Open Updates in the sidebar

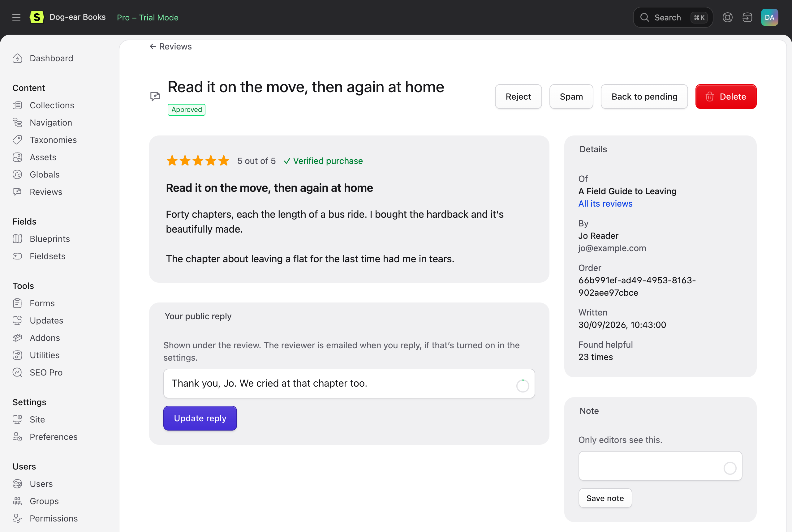click(46, 321)
